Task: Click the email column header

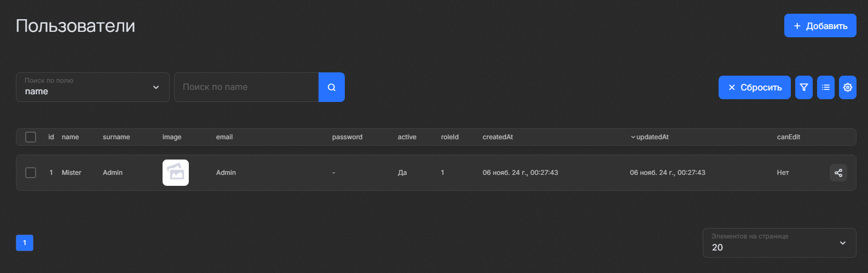Action: point(224,137)
